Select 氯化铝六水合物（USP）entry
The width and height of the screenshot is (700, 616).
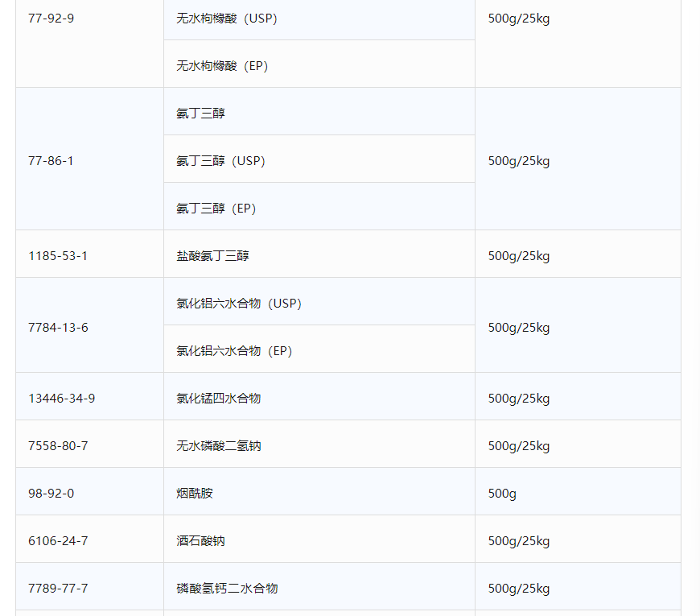tap(239, 304)
